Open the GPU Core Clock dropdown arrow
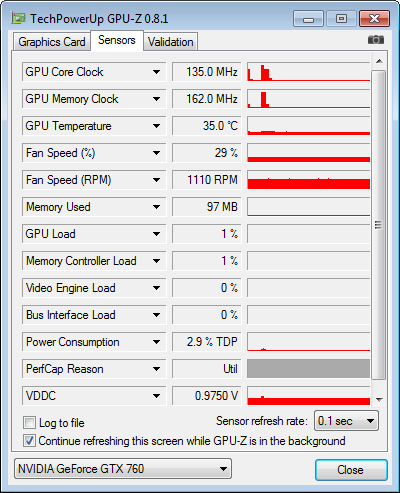 pos(156,72)
